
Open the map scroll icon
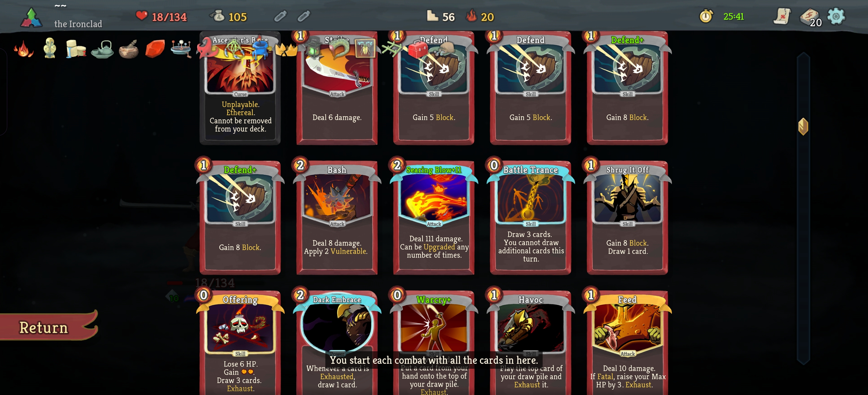tap(782, 16)
